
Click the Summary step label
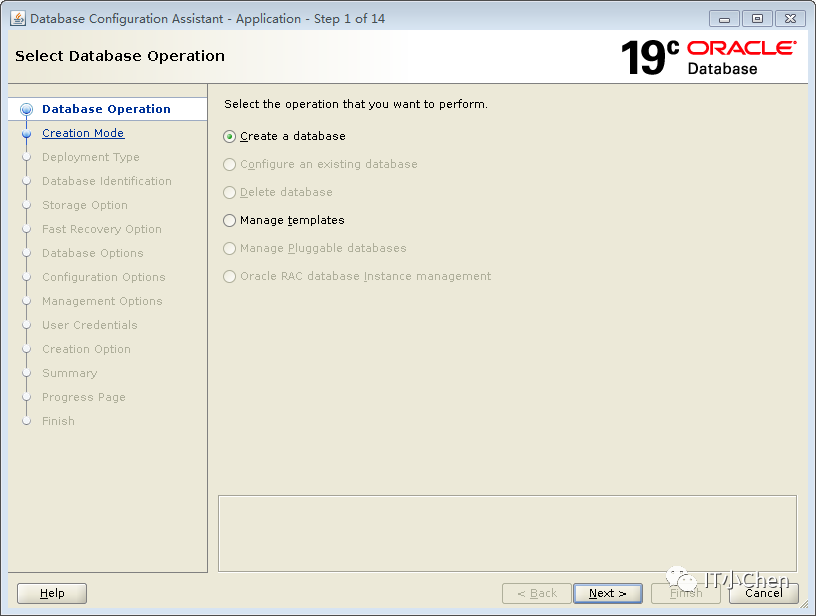(x=70, y=373)
